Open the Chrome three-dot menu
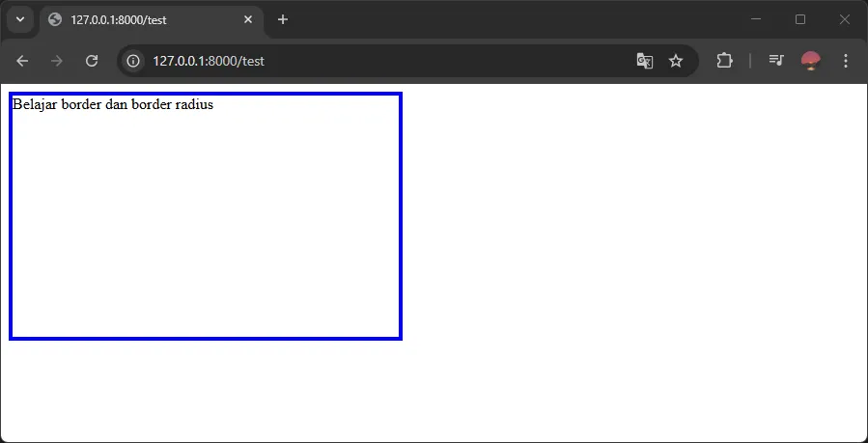The height and width of the screenshot is (443, 868). coord(846,61)
